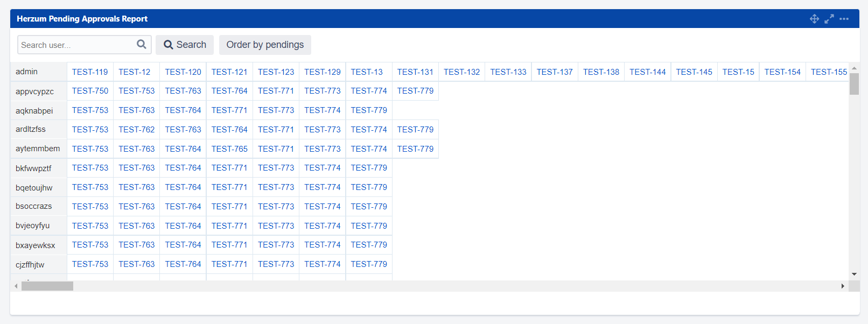Open TEST-155 link in the admin row
The image size is (868, 324).
829,72
